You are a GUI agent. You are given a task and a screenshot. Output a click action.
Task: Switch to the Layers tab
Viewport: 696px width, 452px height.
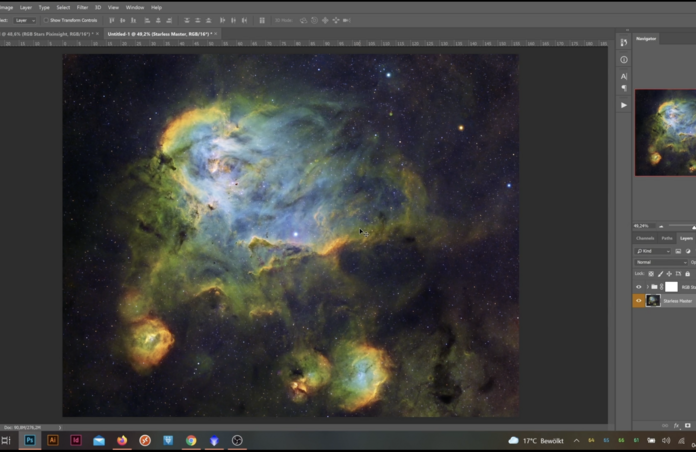click(x=686, y=238)
